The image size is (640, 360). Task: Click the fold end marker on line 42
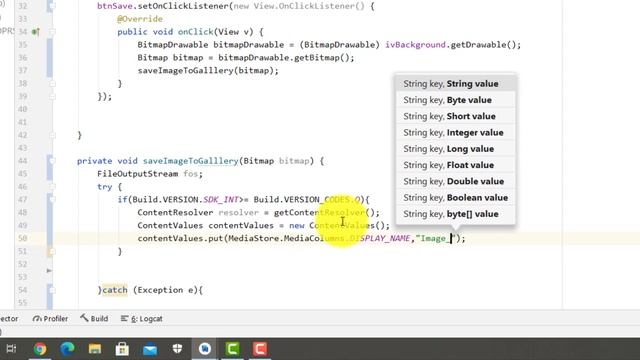[52, 135]
